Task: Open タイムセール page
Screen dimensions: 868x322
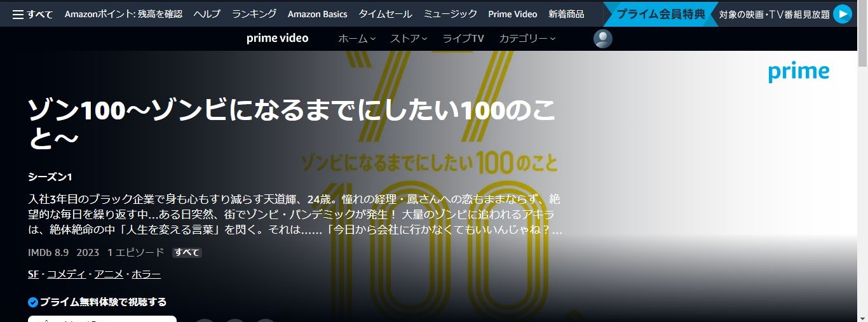Action: pyautogui.click(x=385, y=14)
